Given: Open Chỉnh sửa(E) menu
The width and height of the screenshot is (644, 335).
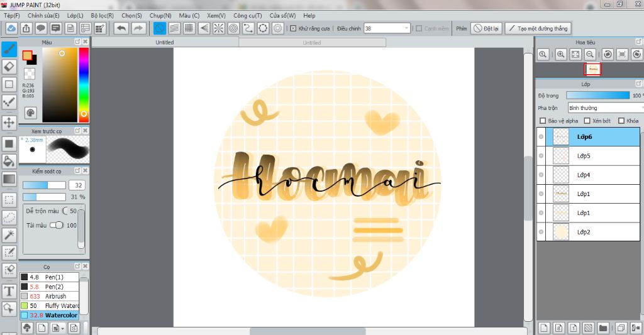Looking at the screenshot, I should click(x=43, y=16).
